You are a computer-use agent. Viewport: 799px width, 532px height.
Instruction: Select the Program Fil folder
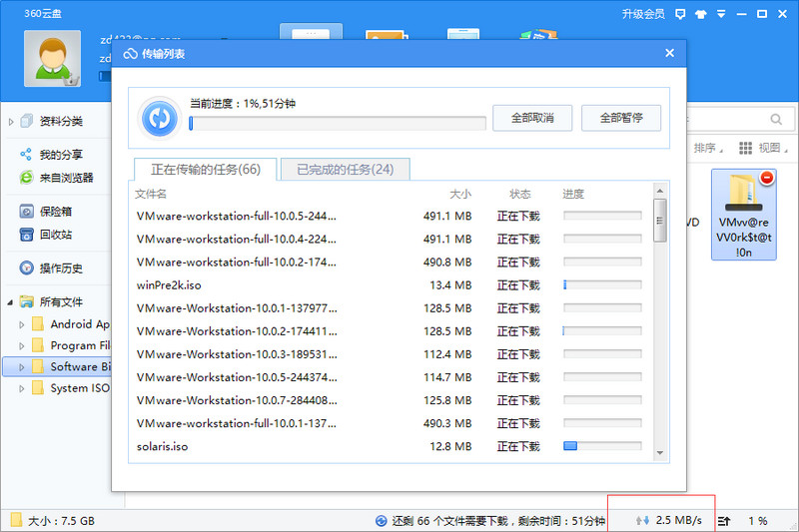pos(71,345)
